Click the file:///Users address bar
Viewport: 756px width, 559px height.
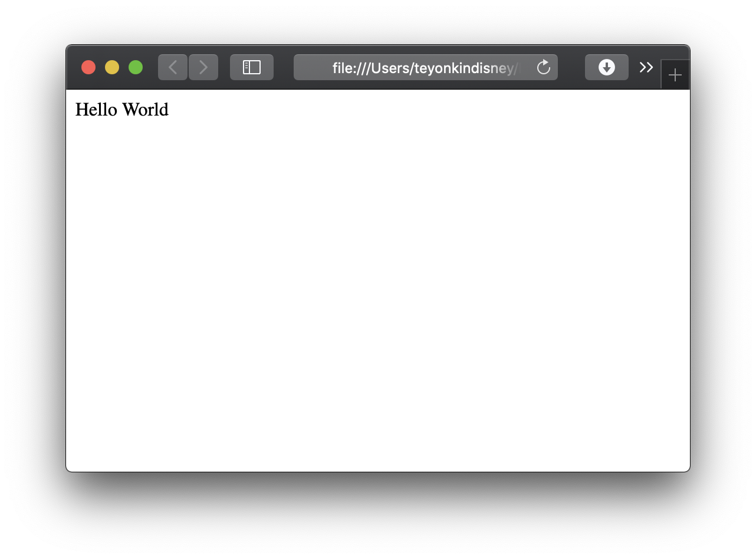425,67
